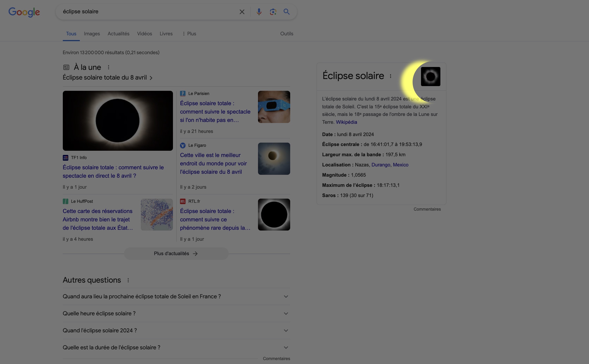Image resolution: width=589 pixels, height=364 pixels.
Task: Open the Outils search tools
Action: [x=287, y=34]
